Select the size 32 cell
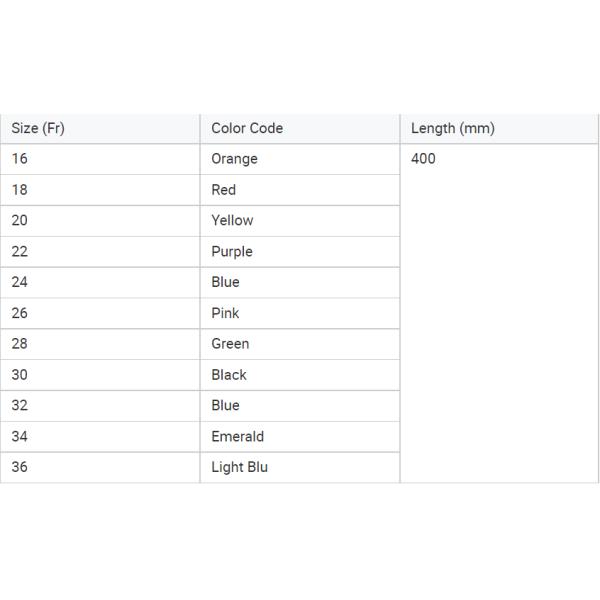The width and height of the screenshot is (600, 600). [x=20, y=406]
